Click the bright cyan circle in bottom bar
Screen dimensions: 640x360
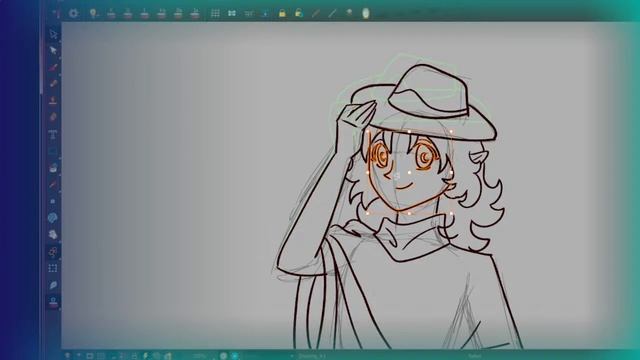click(x=235, y=356)
